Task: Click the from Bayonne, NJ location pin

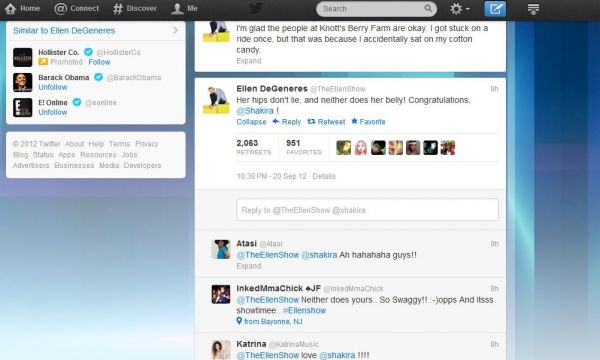Action: pos(239,321)
